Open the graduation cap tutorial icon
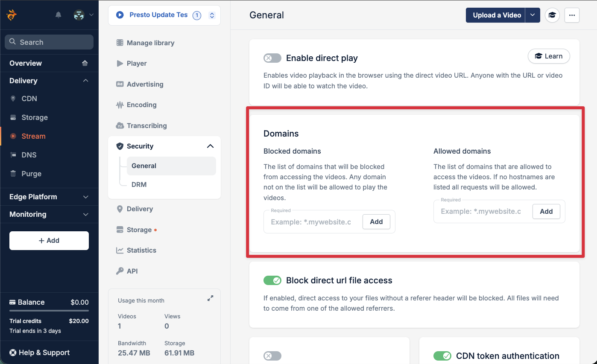 (x=552, y=15)
